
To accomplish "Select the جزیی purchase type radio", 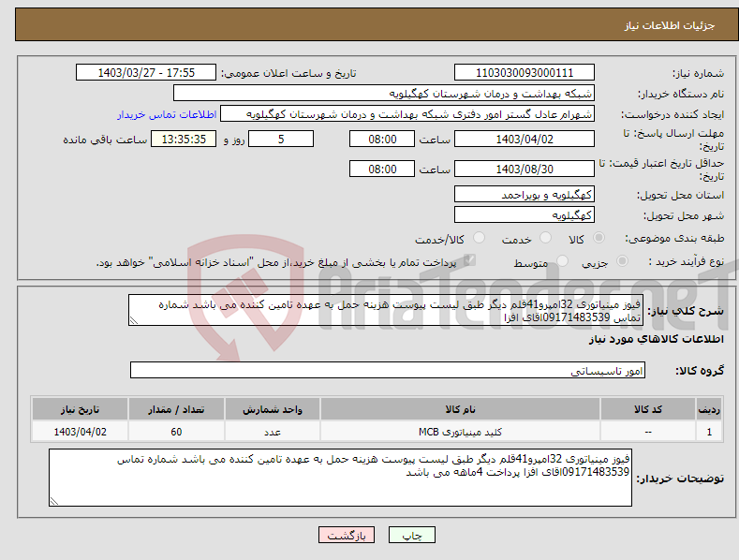I will click(622, 261).
